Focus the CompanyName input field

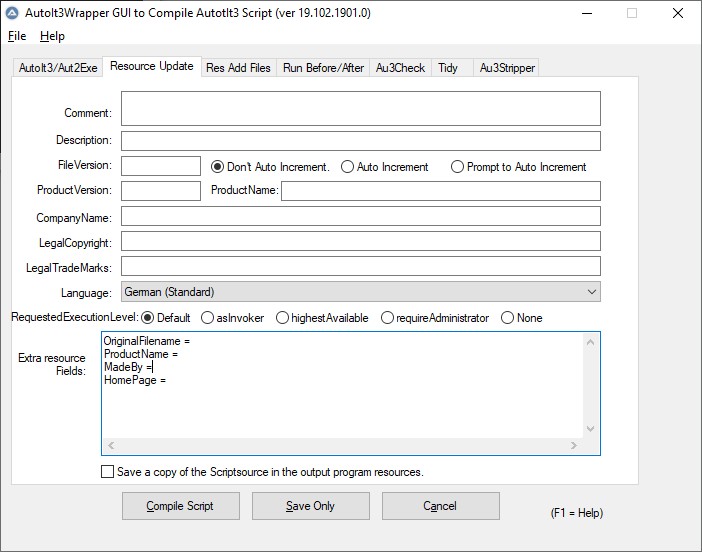[x=360, y=216]
